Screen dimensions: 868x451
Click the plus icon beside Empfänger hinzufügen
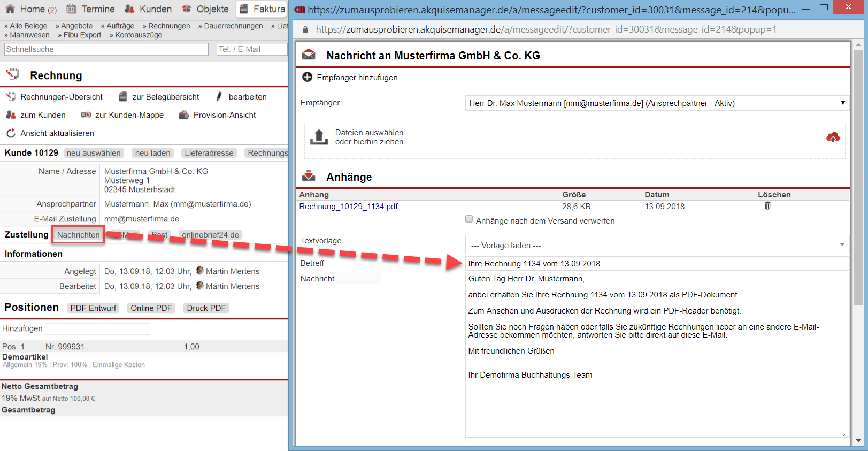308,77
